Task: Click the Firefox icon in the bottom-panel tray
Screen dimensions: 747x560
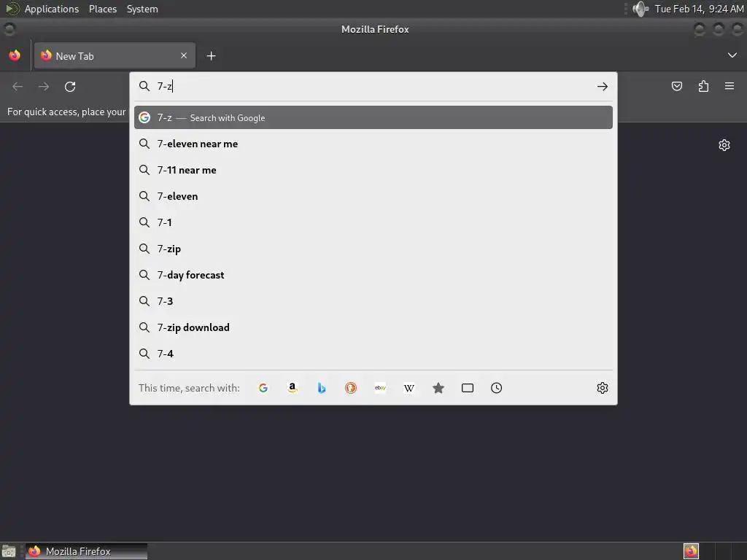Action: 691,551
